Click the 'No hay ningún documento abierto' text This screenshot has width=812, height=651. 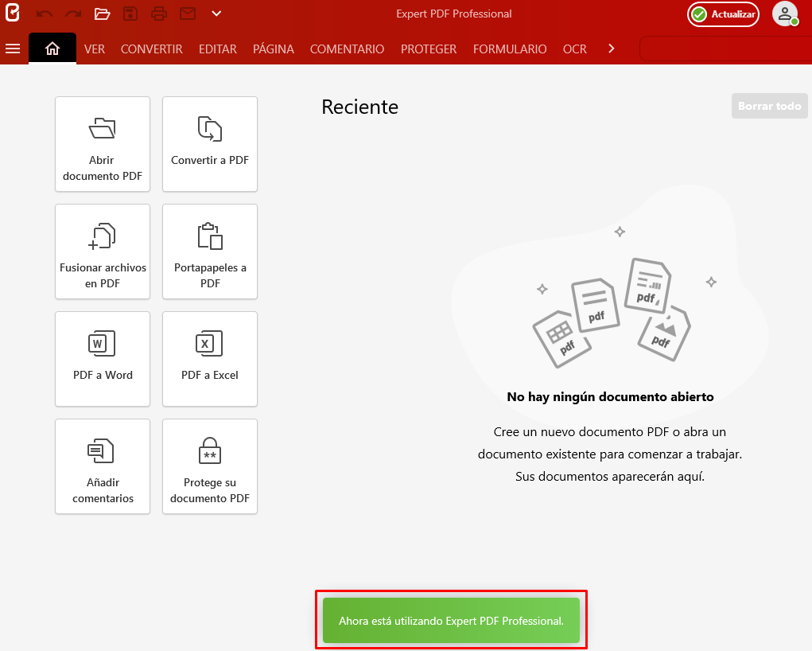pos(610,397)
